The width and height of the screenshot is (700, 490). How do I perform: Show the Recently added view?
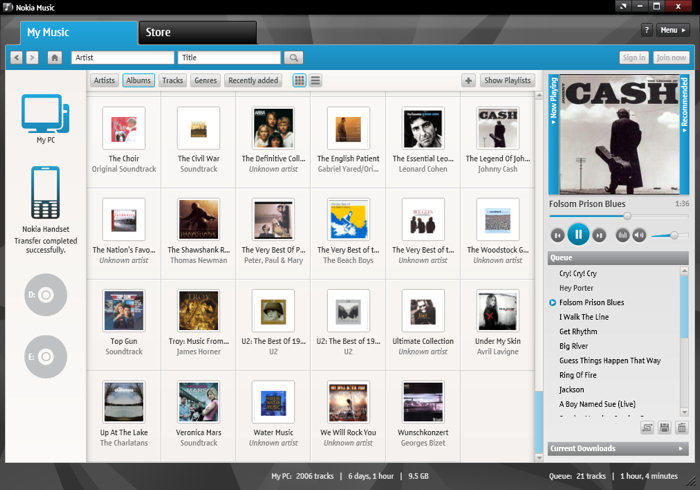[253, 80]
